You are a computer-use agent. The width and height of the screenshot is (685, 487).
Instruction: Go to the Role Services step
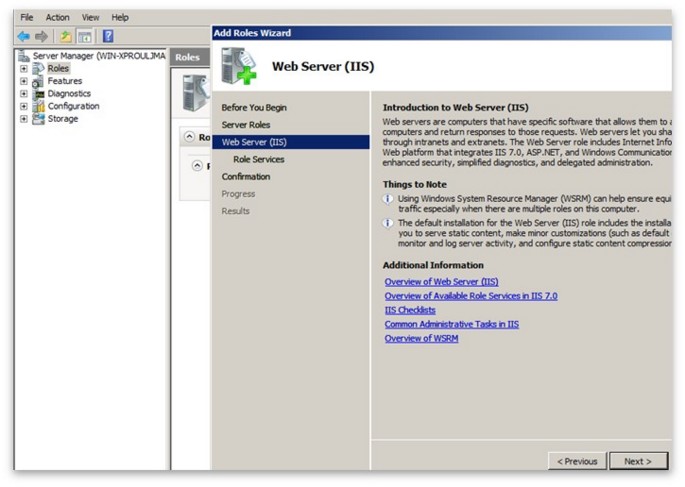click(x=259, y=159)
